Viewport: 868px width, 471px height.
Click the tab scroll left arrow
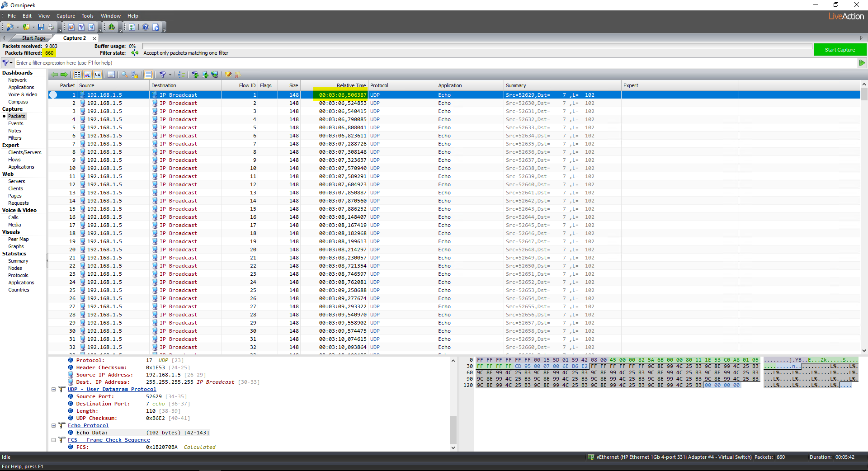(x=4, y=38)
